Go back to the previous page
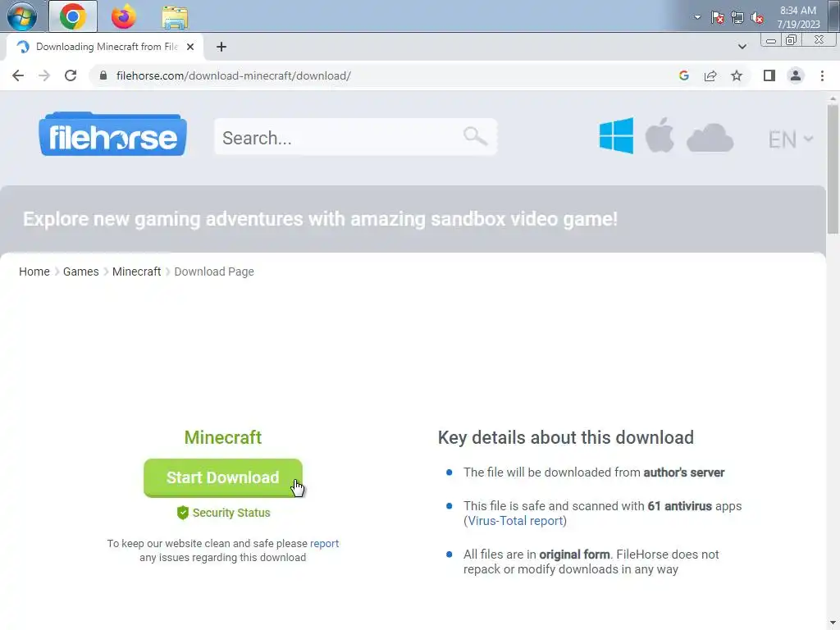Image resolution: width=840 pixels, height=630 pixels. click(x=18, y=75)
